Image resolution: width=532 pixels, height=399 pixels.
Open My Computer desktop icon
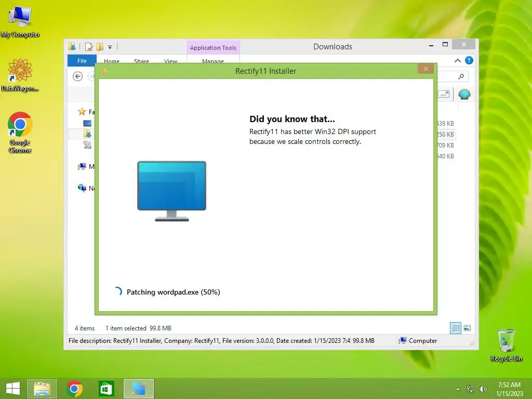tap(20, 21)
